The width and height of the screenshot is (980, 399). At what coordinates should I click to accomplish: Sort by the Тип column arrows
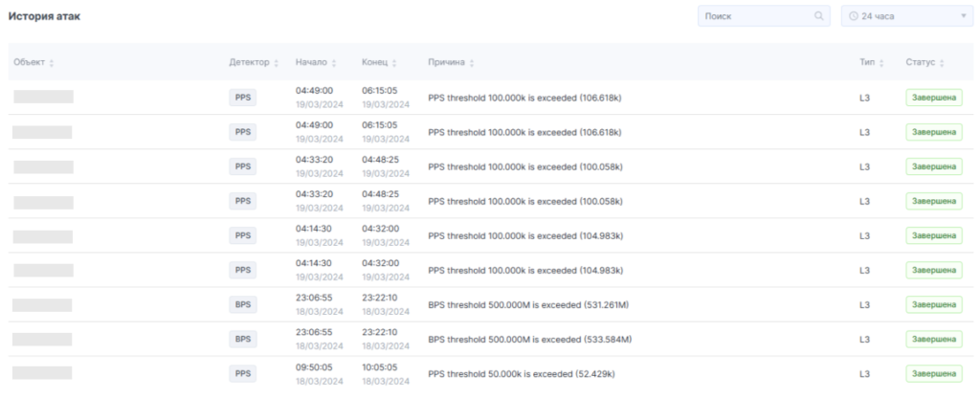pos(881,62)
